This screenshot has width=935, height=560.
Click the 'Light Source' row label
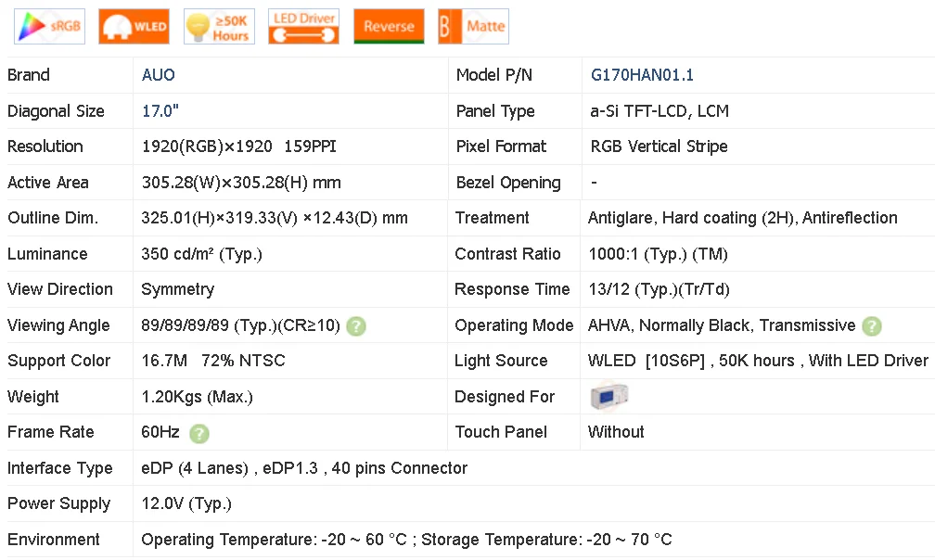[501, 361]
